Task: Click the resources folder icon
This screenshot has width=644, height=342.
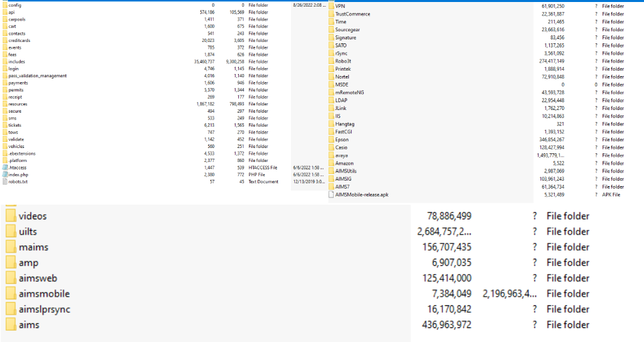Action: (5, 104)
